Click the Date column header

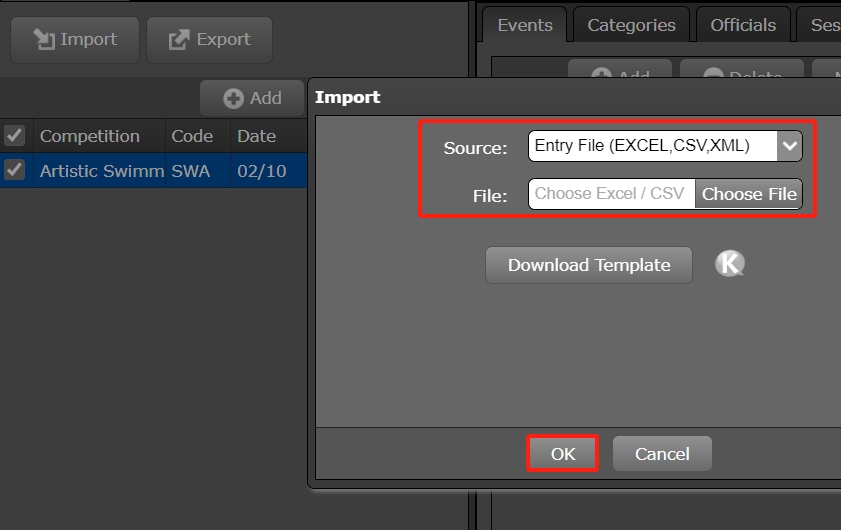pos(257,136)
